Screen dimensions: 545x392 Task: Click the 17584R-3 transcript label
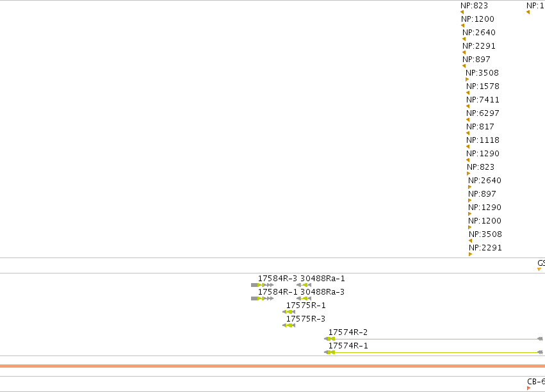click(x=277, y=279)
